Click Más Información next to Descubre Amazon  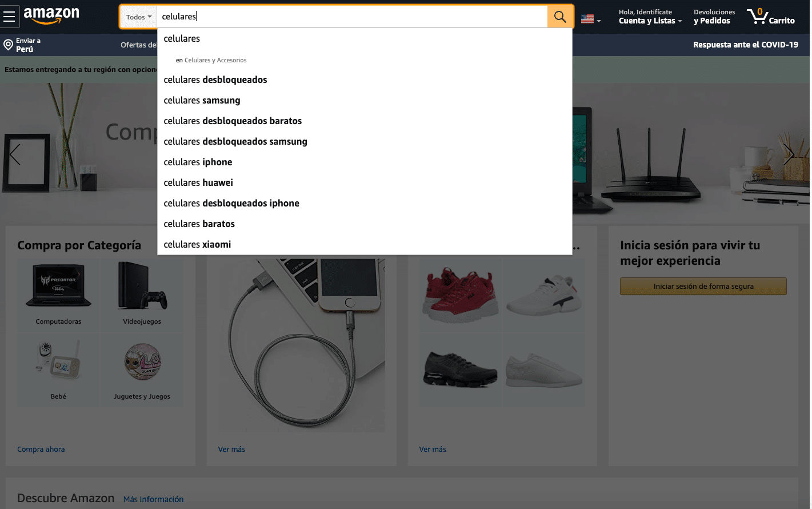(153, 499)
